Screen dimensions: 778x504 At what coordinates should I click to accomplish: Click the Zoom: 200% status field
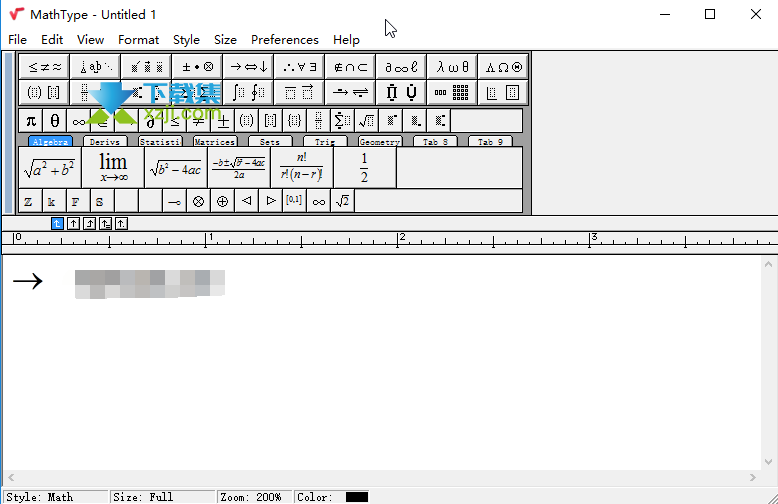[x=255, y=497]
